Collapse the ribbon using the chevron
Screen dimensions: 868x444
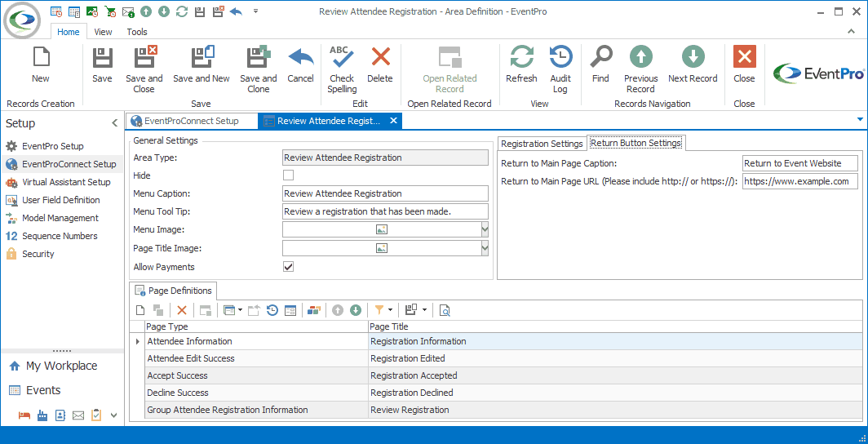point(852,32)
